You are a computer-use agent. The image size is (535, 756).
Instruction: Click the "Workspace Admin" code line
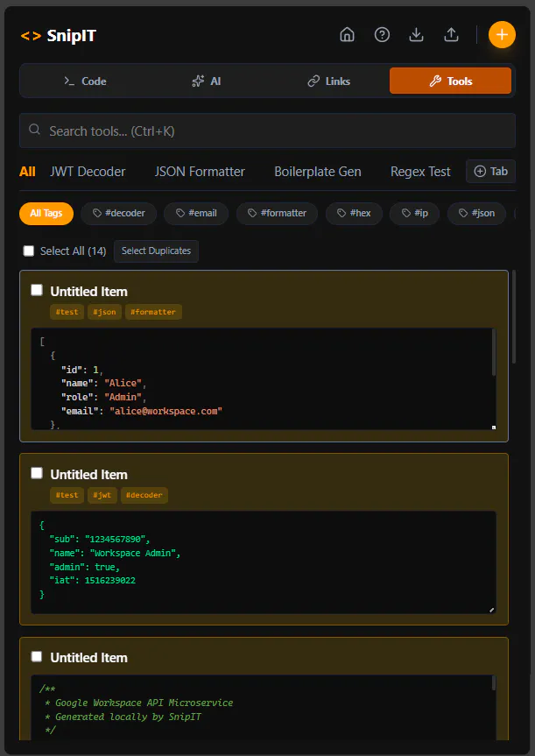tap(115, 553)
